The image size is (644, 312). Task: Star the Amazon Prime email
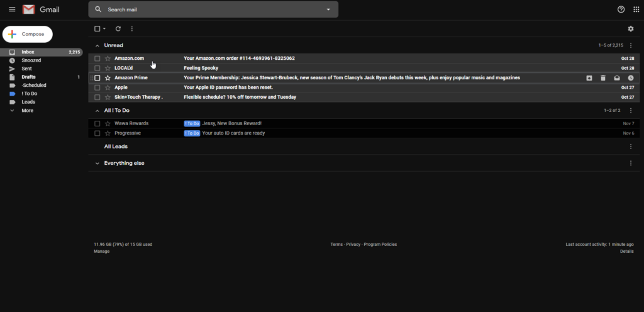pyautogui.click(x=108, y=78)
